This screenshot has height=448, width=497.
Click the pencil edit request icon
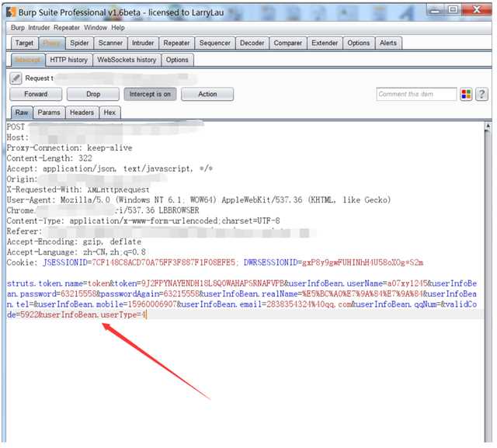(x=16, y=78)
